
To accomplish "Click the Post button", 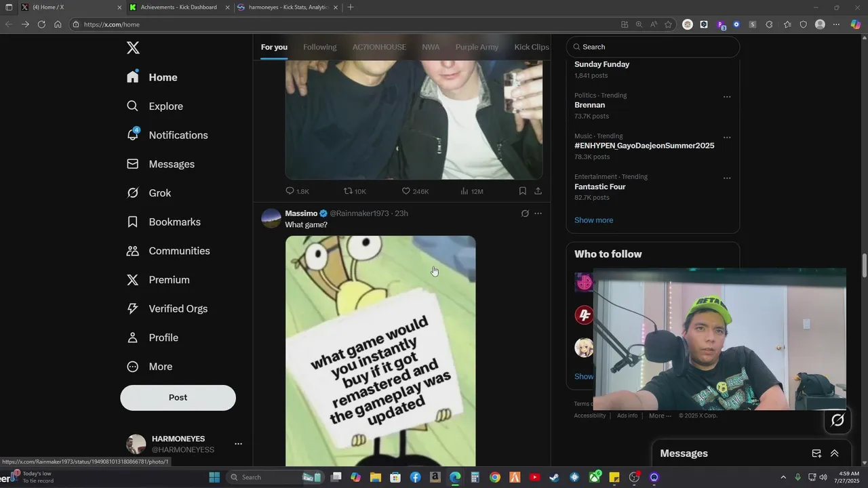I will [178, 398].
